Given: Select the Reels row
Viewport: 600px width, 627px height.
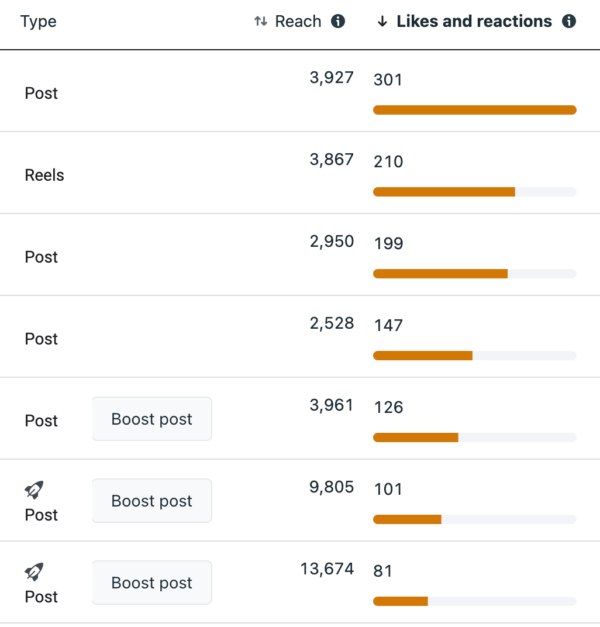Looking at the screenshot, I should point(44,175).
